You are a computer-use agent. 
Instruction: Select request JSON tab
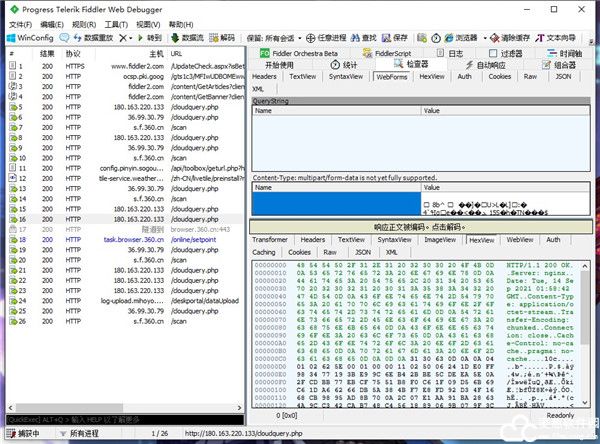[563, 77]
